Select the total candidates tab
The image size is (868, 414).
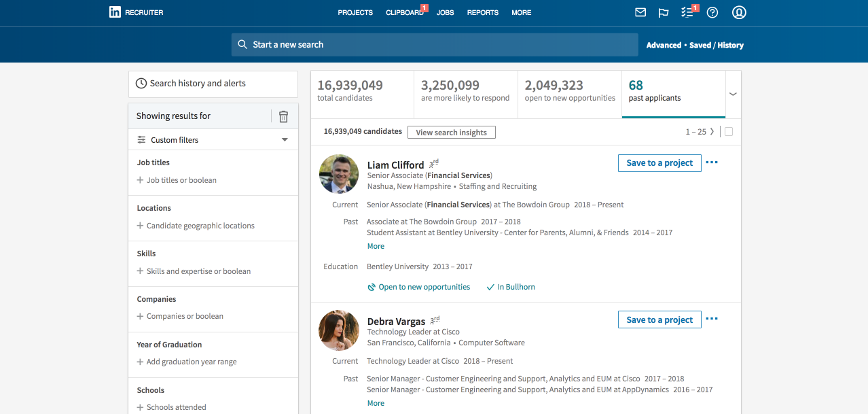[x=362, y=94]
